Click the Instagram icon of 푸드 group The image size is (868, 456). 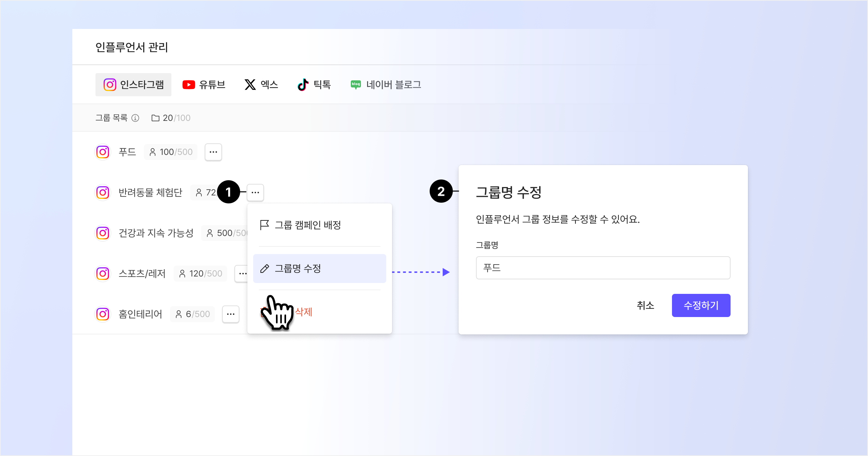pos(103,152)
